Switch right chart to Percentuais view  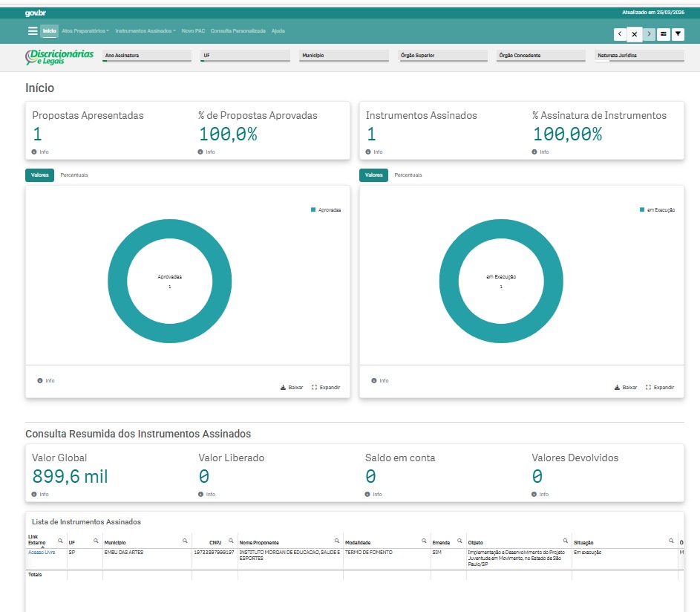tap(408, 175)
